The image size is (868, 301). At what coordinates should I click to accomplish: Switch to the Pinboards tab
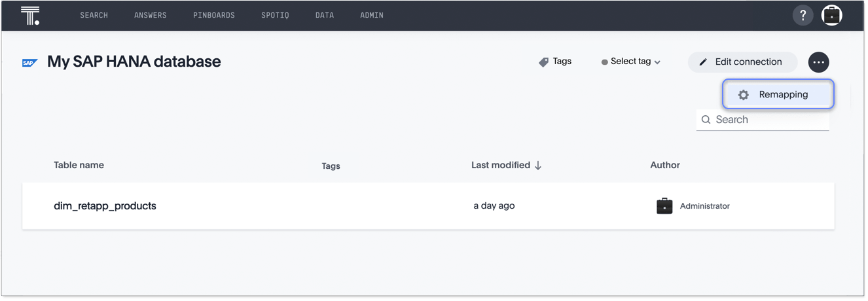(213, 15)
